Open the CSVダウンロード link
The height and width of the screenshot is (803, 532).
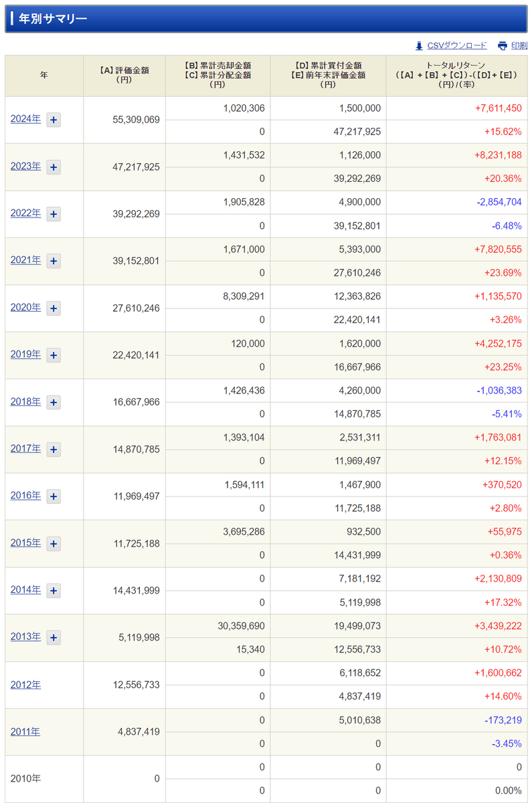click(457, 46)
